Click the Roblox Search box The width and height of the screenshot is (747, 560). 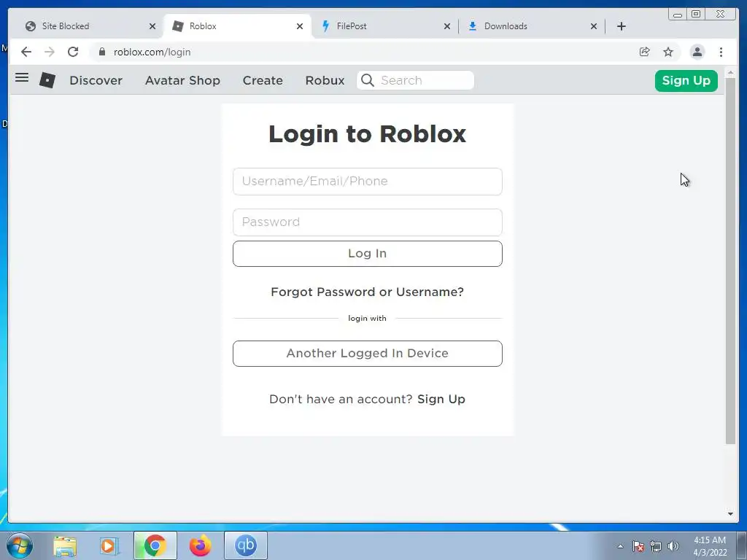[x=415, y=80]
